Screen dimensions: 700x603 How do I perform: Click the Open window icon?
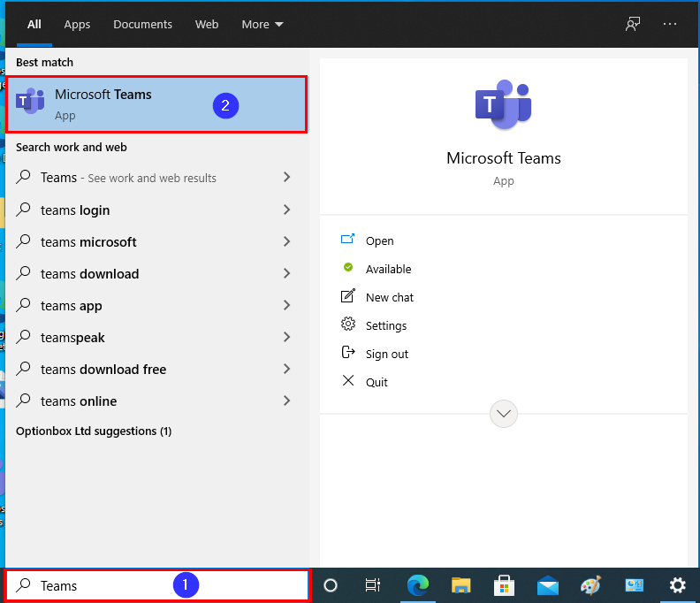point(347,239)
